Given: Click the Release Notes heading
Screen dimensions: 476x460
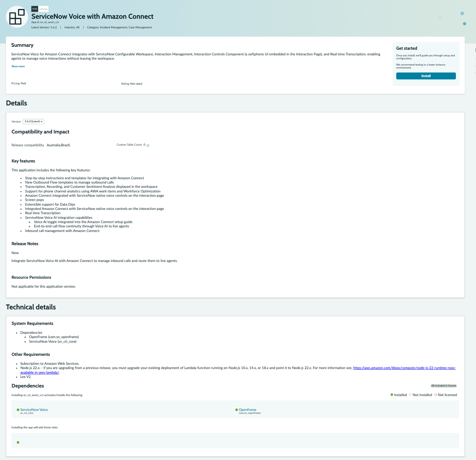Looking at the screenshot, I should [25, 244].
